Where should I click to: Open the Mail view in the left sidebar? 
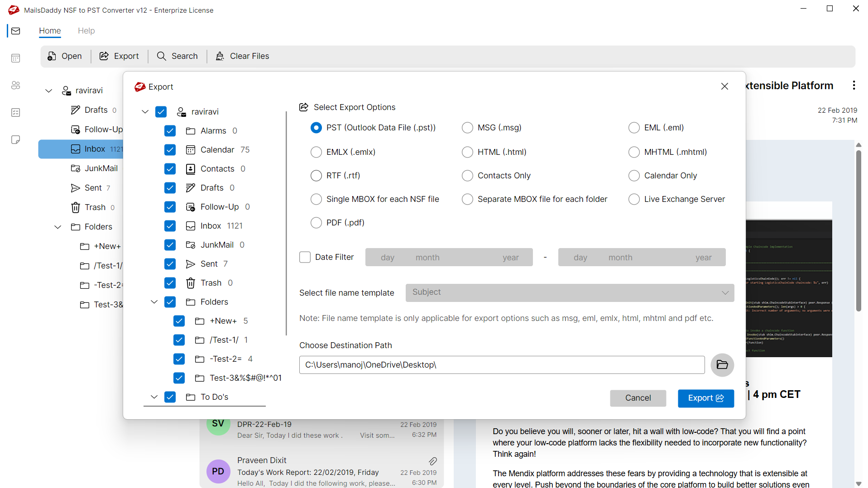click(16, 31)
